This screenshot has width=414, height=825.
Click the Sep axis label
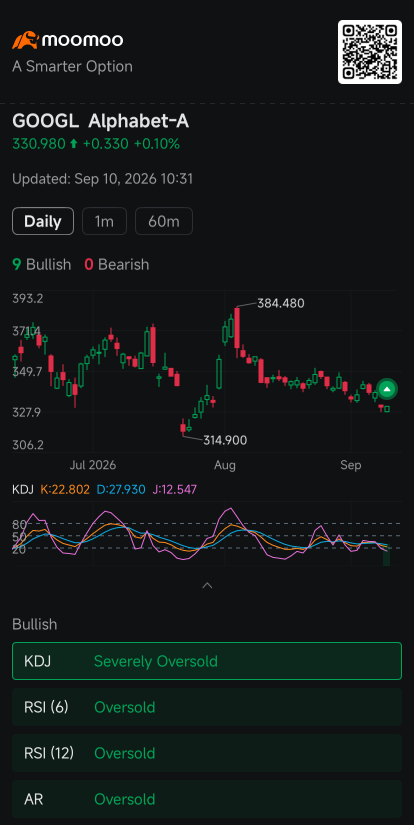tap(350, 466)
